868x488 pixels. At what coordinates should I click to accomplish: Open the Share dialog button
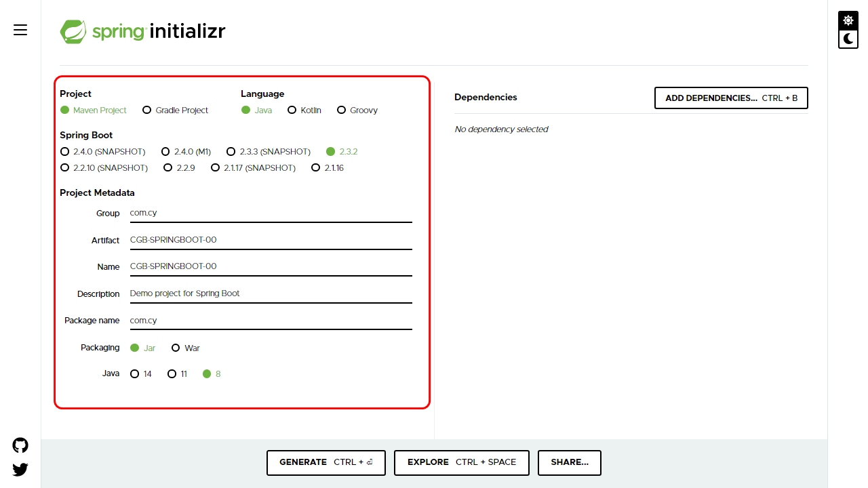pyautogui.click(x=570, y=462)
